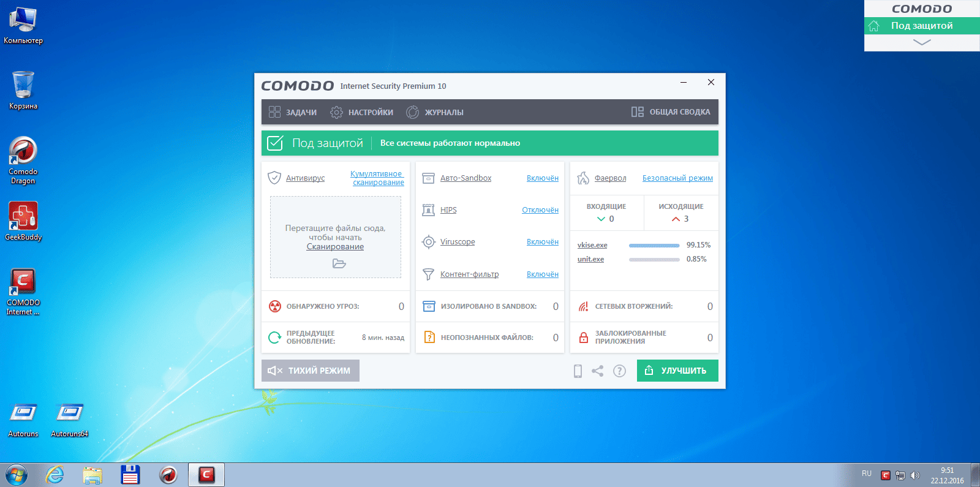Open Журналы logs
980x487 pixels.
click(x=435, y=112)
